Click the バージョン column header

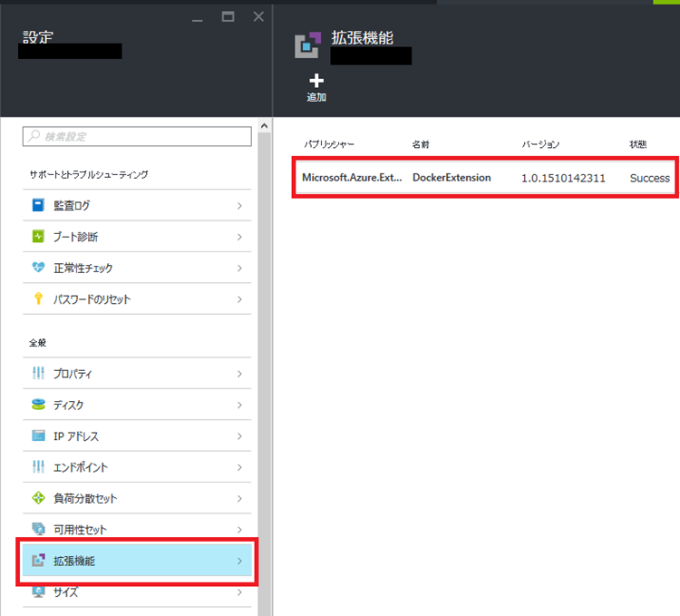point(540,144)
